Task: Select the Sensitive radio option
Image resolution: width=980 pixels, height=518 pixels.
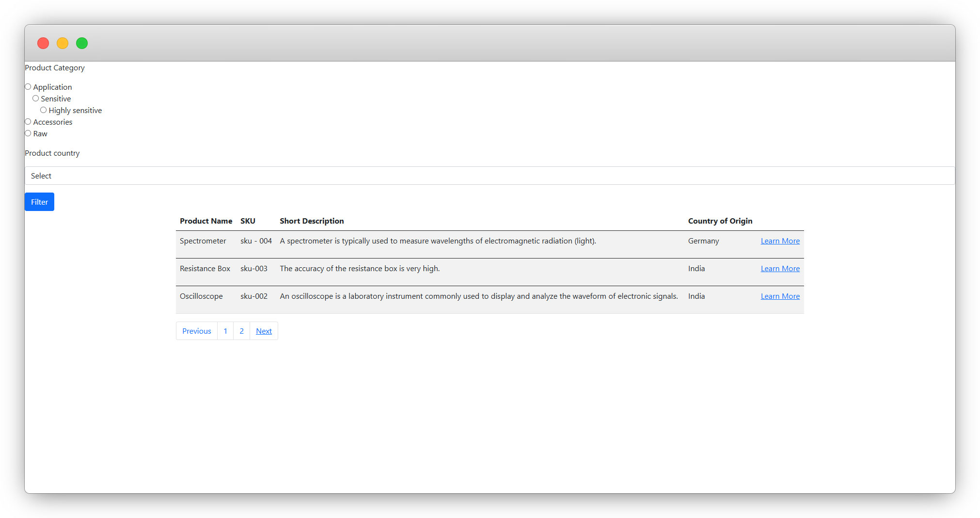Action: click(x=36, y=98)
